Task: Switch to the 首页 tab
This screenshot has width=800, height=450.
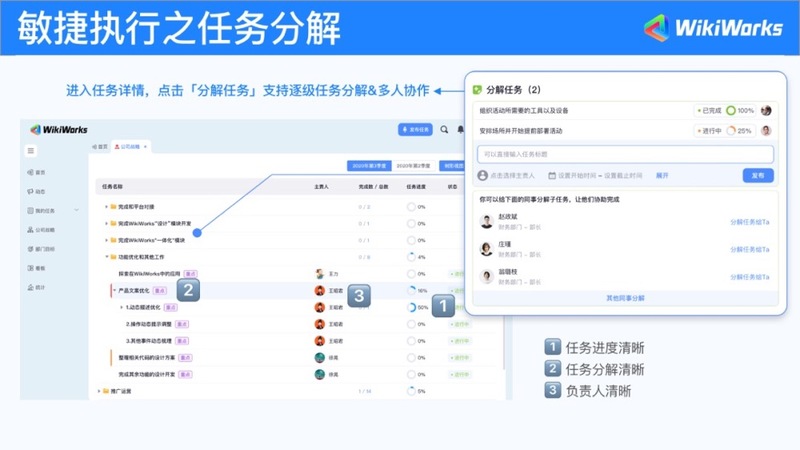Action: pyautogui.click(x=100, y=147)
